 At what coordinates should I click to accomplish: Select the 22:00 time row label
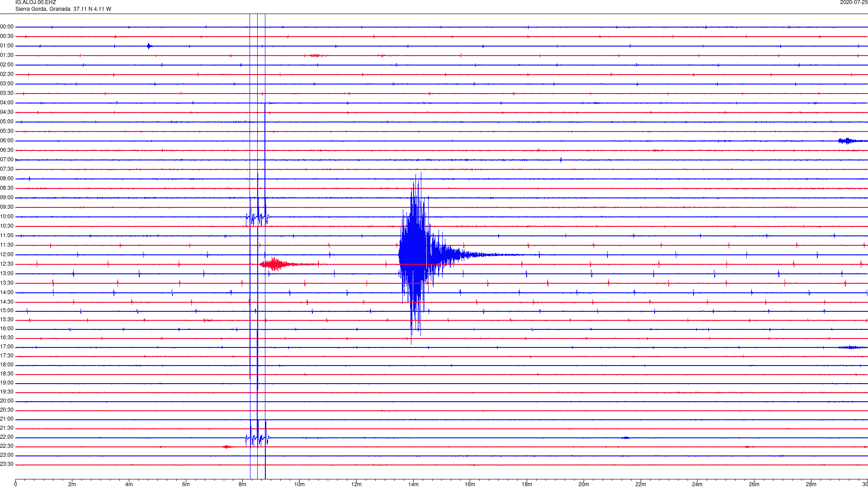coord(7,437)
